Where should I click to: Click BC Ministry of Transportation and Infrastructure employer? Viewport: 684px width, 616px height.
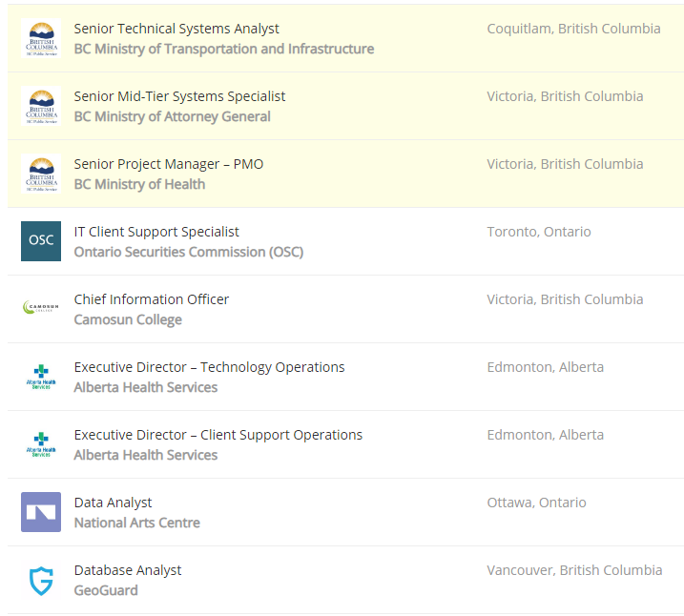(x=223, y=49)
